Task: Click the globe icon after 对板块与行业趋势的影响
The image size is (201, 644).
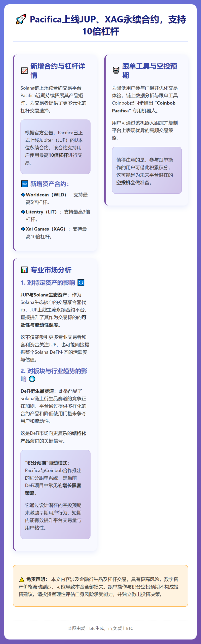Action: pos(32,379)
